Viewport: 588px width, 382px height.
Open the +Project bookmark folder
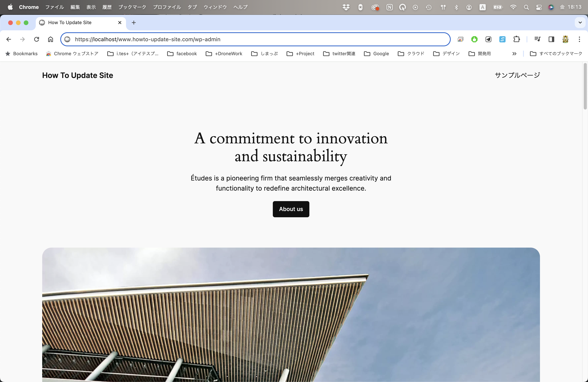tap(300, 54)
